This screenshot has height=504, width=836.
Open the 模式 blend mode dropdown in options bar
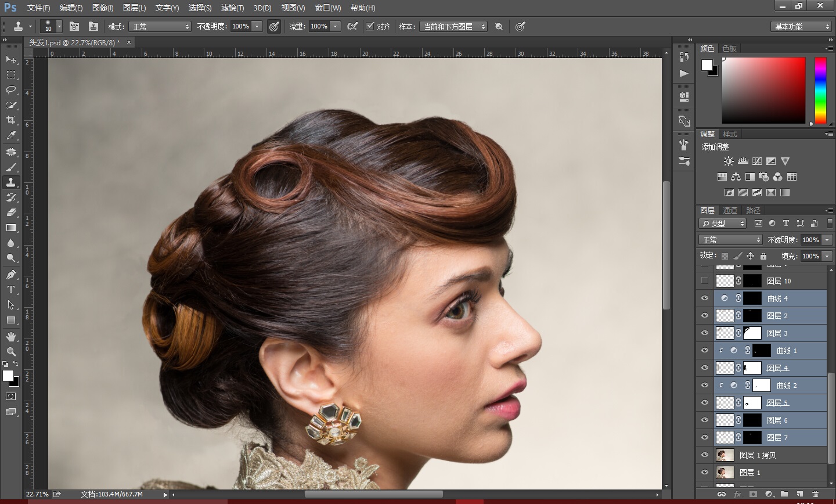click(x=160, y=27)
